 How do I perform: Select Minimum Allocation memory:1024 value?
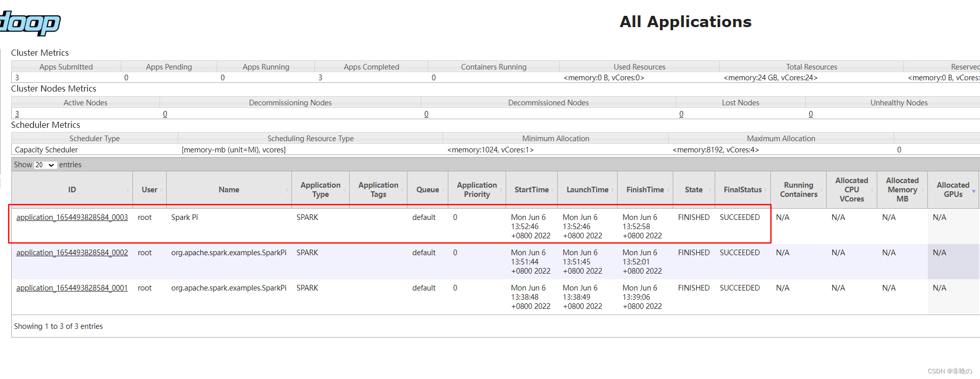(490, 150)
